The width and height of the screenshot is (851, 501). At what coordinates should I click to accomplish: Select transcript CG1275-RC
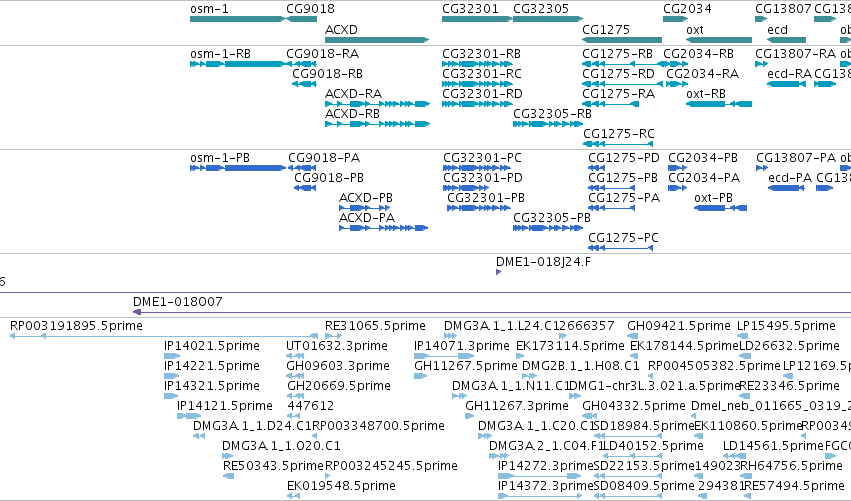618,144
